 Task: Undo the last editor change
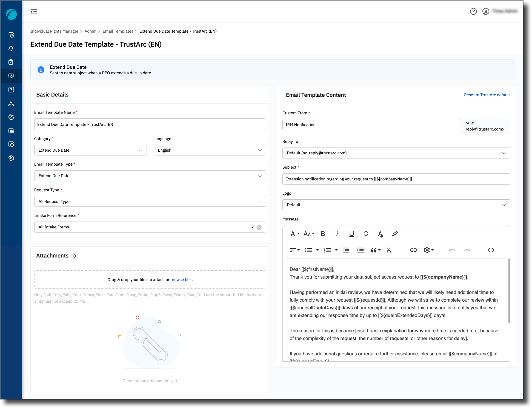tap(452, 250)
